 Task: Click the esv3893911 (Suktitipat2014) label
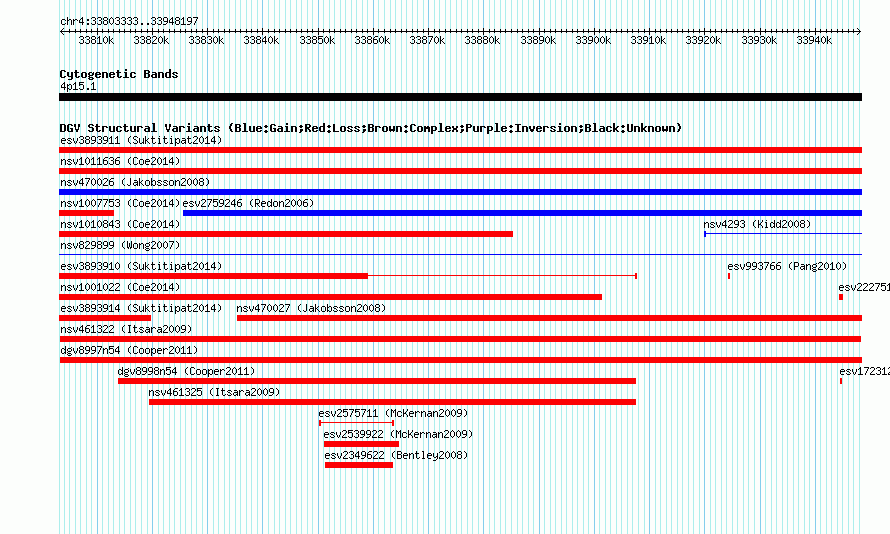click(141, 140)
